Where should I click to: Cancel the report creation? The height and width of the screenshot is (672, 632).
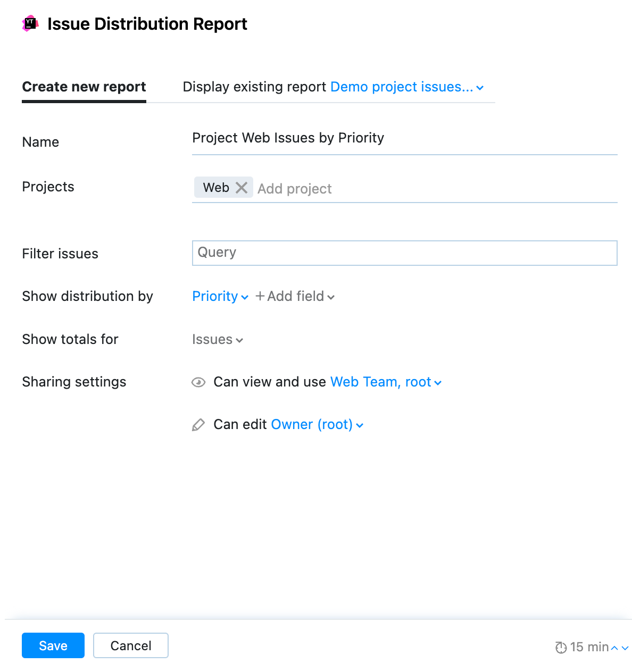pos(130,645)
